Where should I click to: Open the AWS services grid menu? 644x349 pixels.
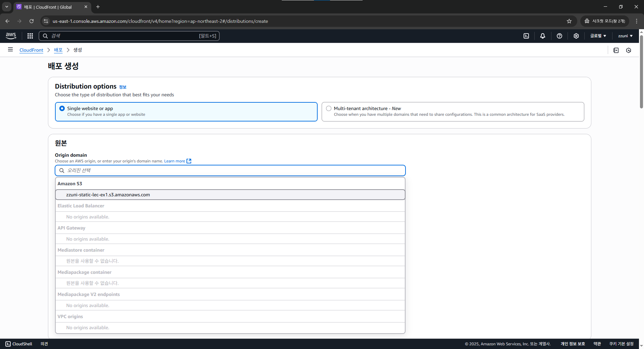pos(30,36)
